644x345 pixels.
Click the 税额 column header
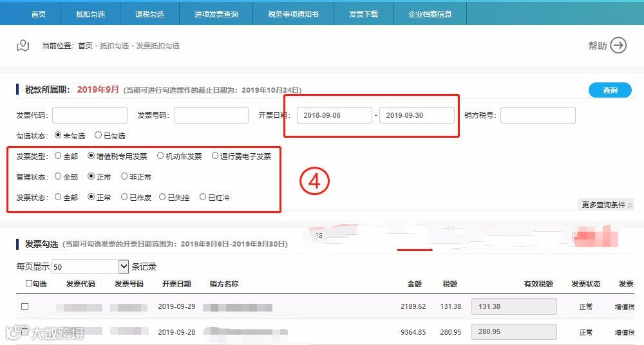pos(450,284)
